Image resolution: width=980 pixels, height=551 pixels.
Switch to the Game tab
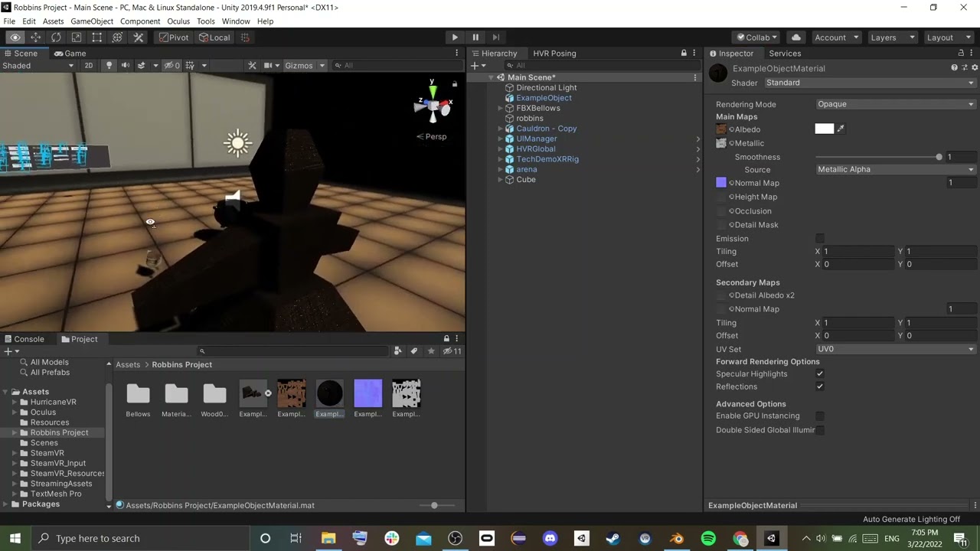[x=70, y=54]
